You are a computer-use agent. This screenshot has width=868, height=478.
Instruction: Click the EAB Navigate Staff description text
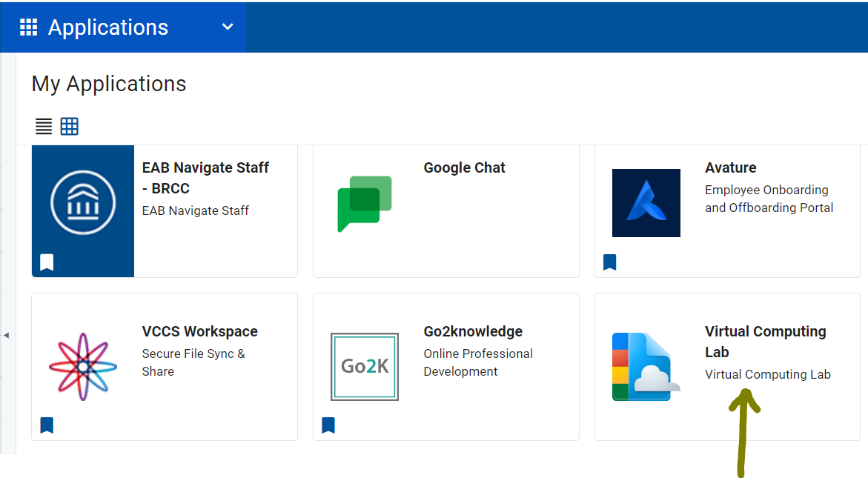(196, 210)
